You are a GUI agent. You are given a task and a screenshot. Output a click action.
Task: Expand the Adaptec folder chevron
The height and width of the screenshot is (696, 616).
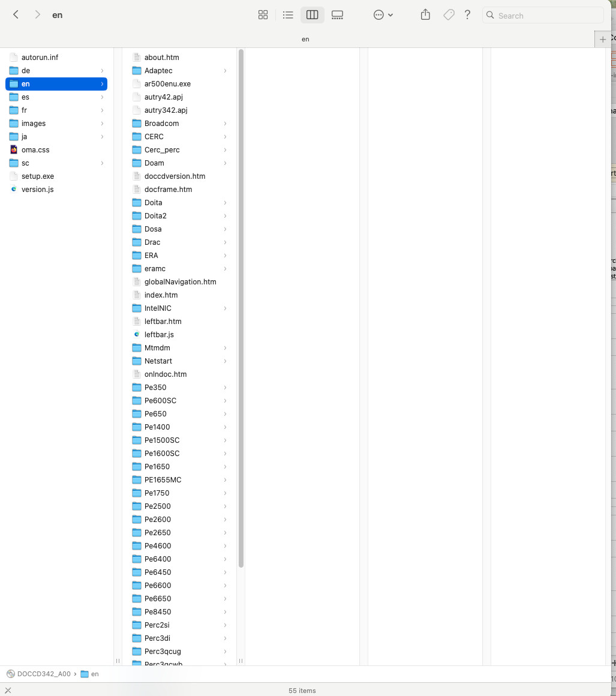(225, 71)
